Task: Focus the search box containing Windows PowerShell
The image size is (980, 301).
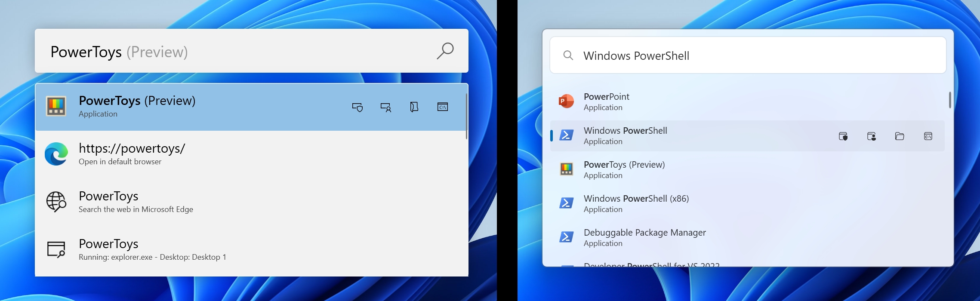Action: coord(748,55)
